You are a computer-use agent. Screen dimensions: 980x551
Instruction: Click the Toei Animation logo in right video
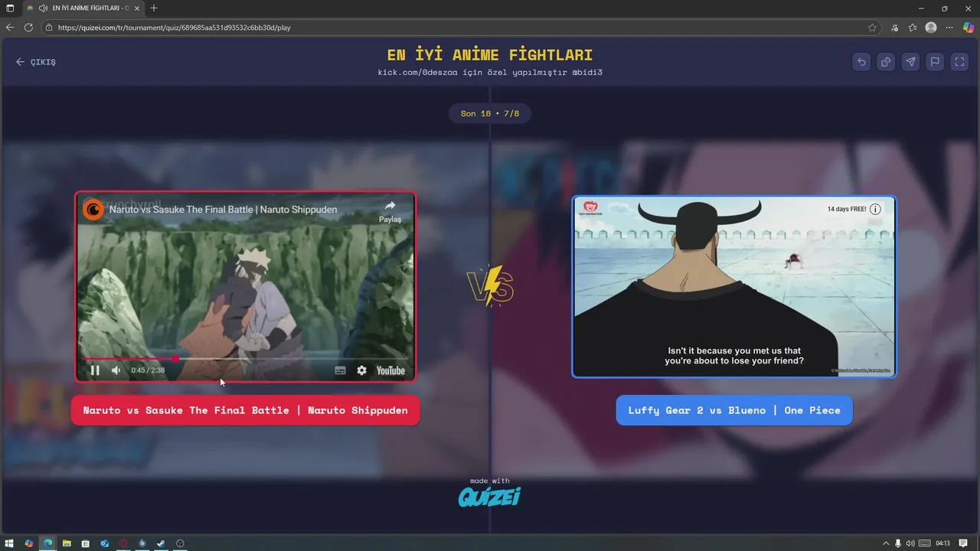(590, 208)
